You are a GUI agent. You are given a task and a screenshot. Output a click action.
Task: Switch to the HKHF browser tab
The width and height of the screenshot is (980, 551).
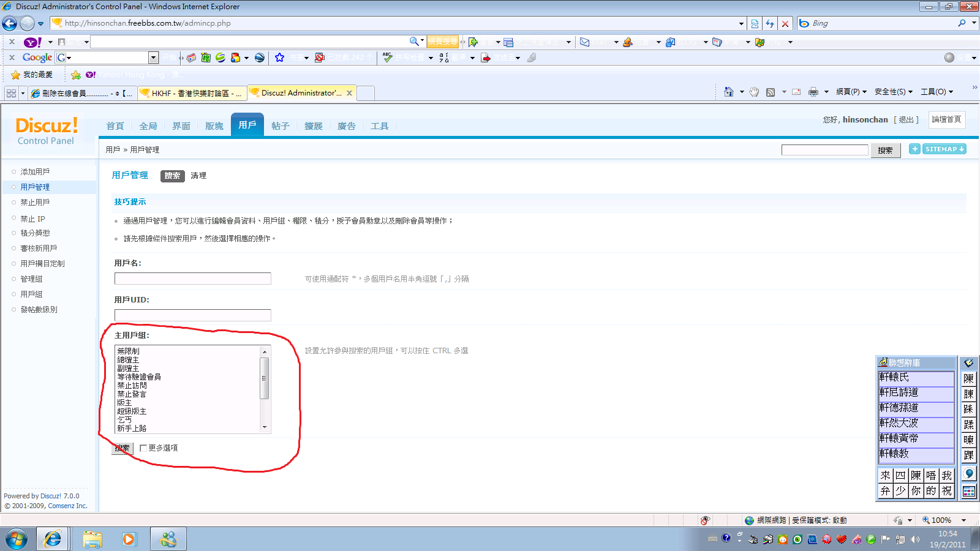pyautogui.click(x=192, y=93)
